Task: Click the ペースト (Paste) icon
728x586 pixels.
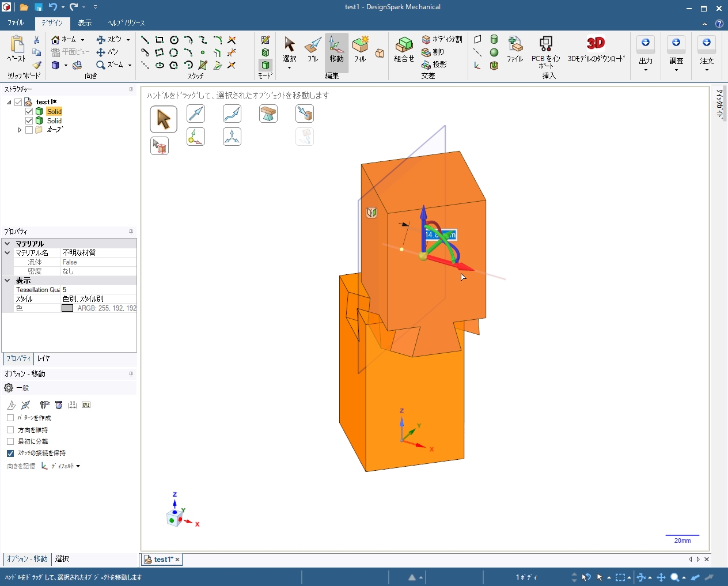Action: (17, 47)
